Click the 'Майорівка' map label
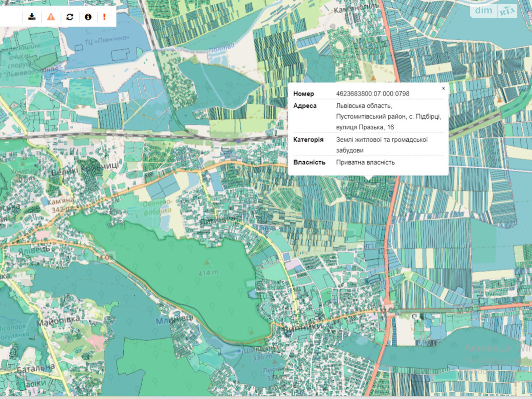 tap(58, 321)
